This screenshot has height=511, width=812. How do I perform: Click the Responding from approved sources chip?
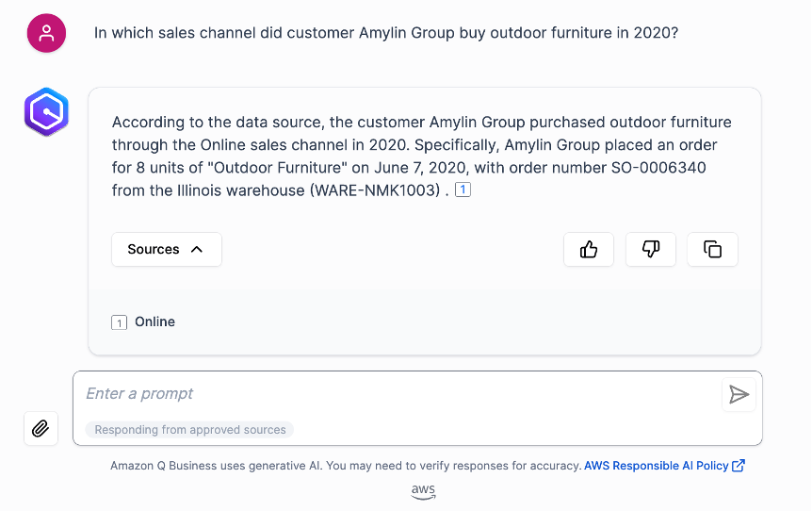click(x=190, y=430)
